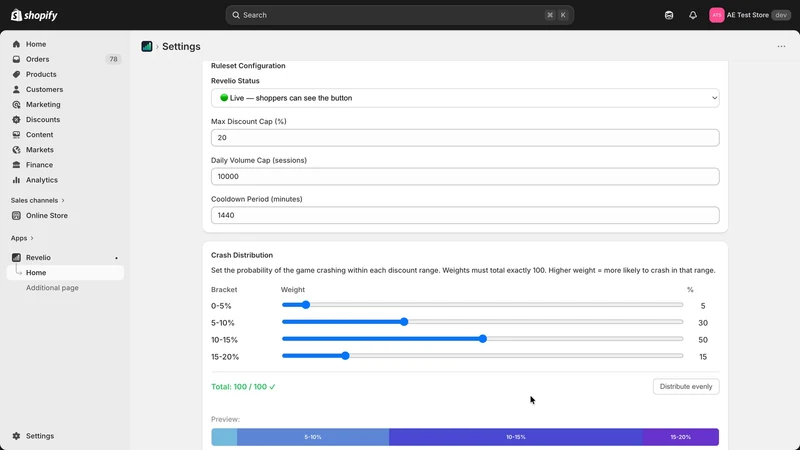Click the 5-10% bracket weight slider handle

click(404, 322)
